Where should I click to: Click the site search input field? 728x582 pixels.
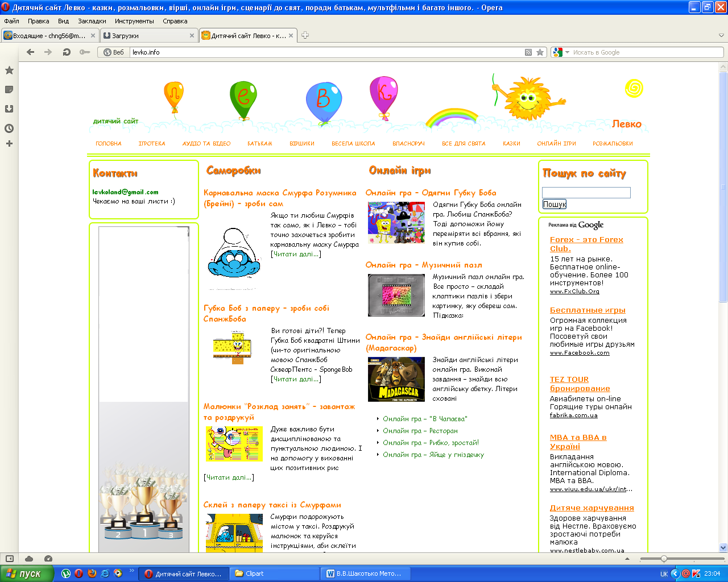[x=586, y=193]
